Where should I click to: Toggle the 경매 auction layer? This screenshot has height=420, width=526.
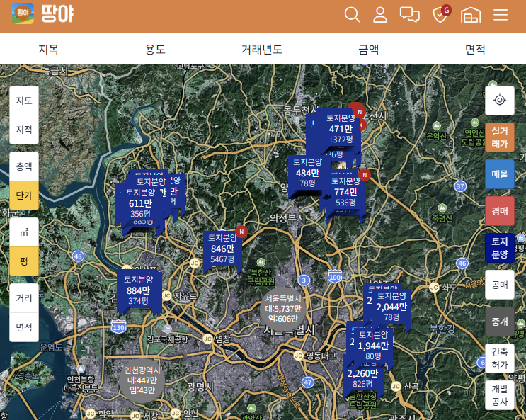coord(500,211)
